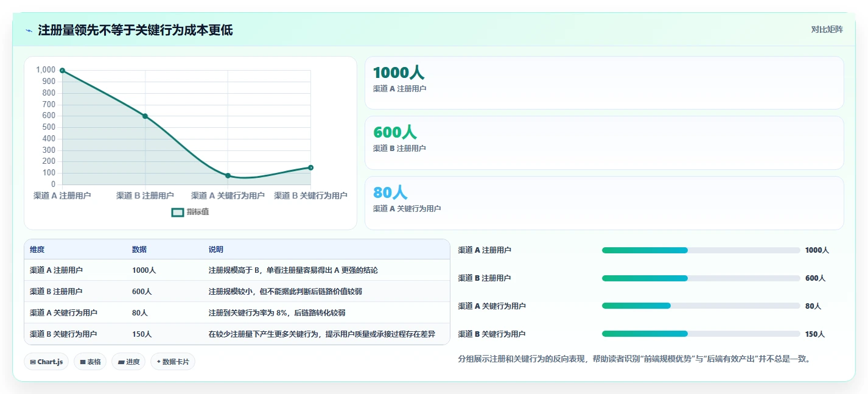Click the footnote text 分组展示注册和关键行为
The image size is (868, 394).
[634, 359]
